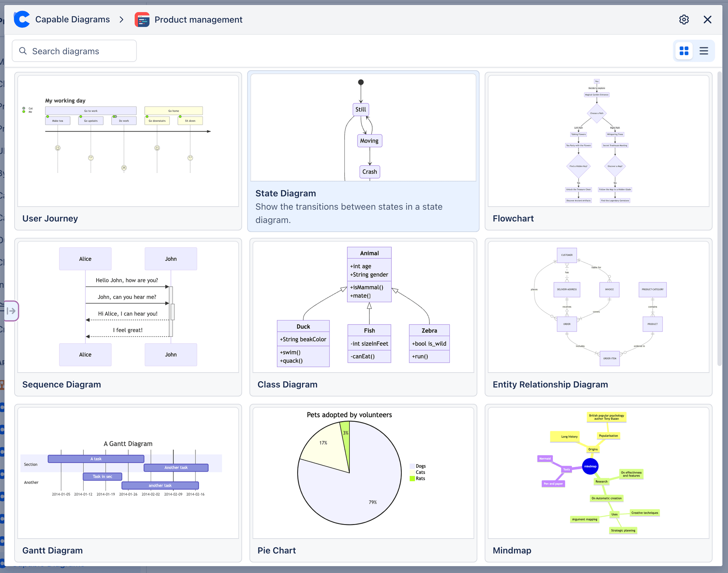Expand the collapsed sidebar arrow button
728x573 pixels.
click(x=11, y=311)
